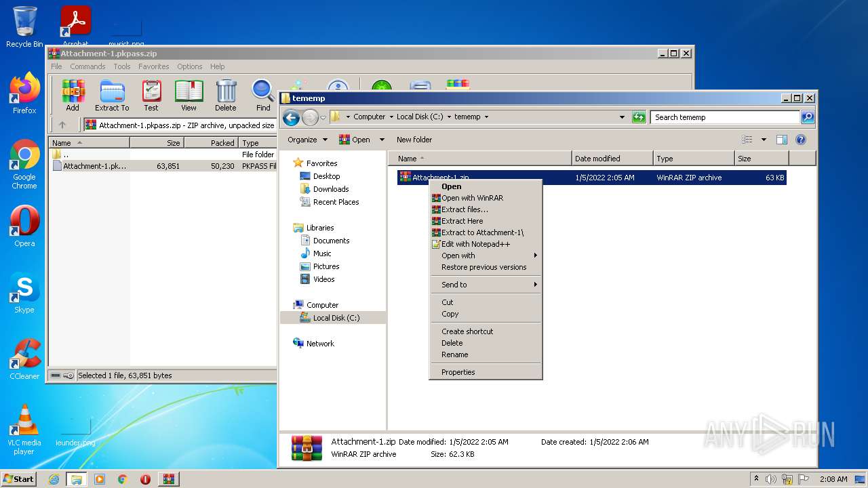Select Downloads in Favorites

coord(331,189)
